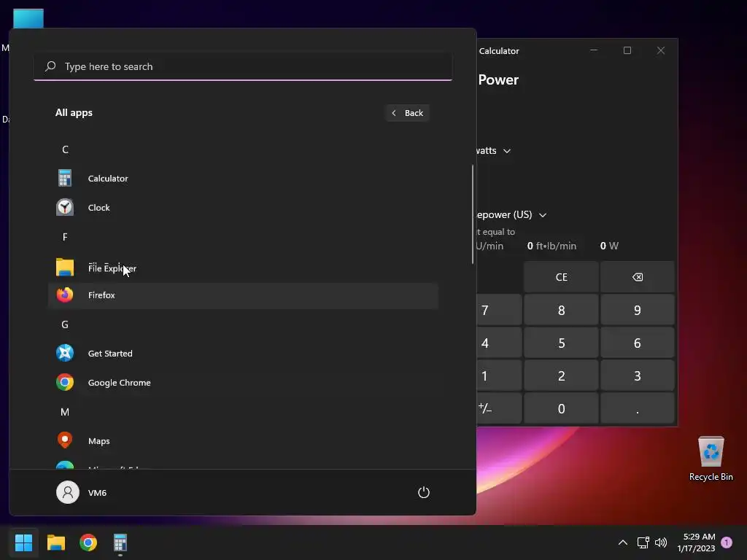This screenshot has width=747, height=560.
Task: Open the VM6 user account menu
Action: 82,492
